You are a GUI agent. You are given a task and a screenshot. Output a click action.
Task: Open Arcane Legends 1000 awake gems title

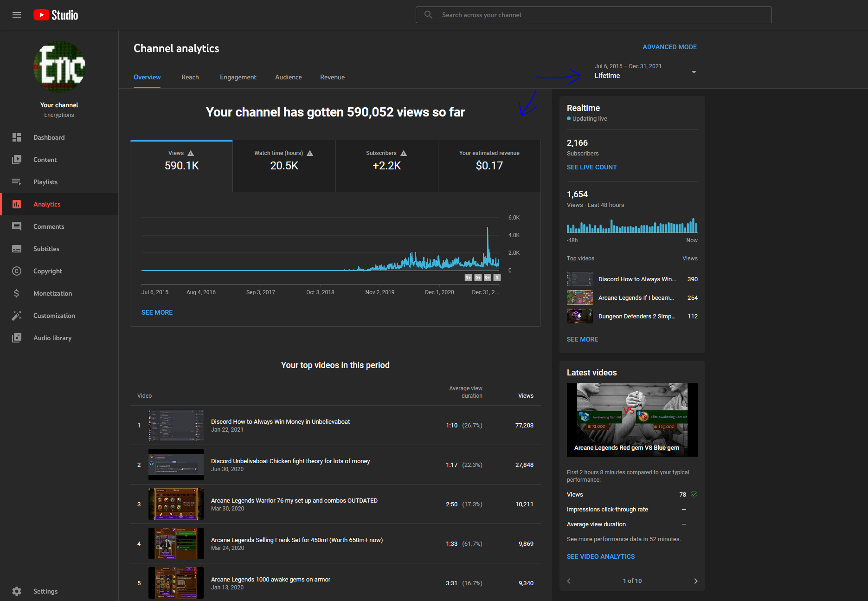pyautogui.click(x=270, y=579)
